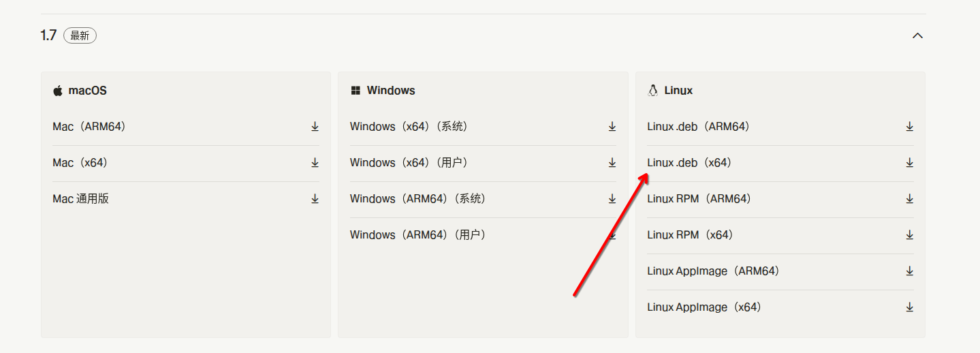Click download icon for Linux AppImage (x64)

[x=909, y=307]
